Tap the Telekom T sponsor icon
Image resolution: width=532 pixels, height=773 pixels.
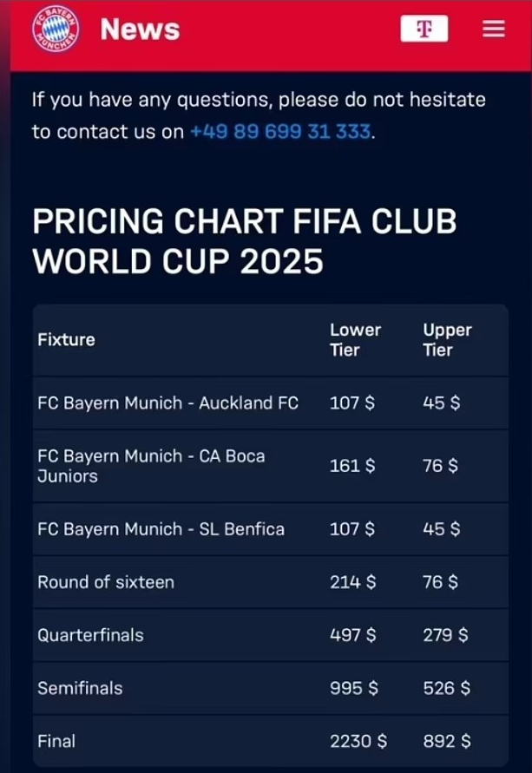(424, 29)
